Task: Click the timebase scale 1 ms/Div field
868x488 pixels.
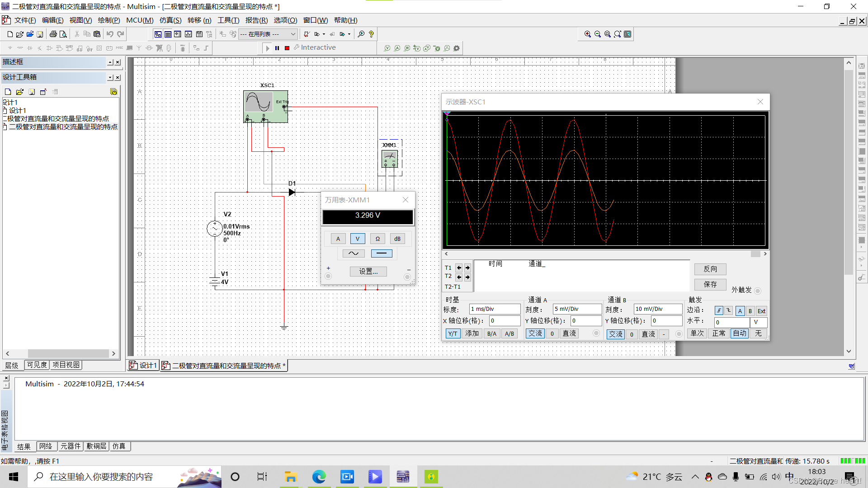Action: 494,309
